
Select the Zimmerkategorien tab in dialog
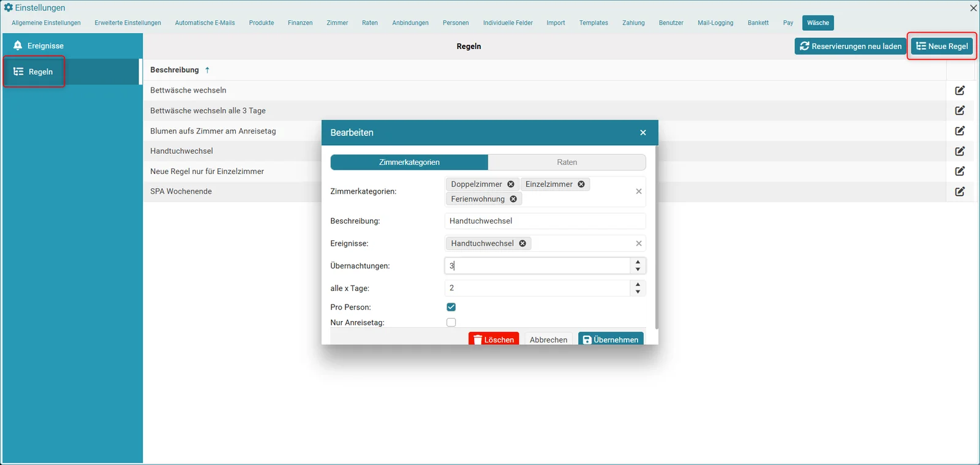point(409,162)
